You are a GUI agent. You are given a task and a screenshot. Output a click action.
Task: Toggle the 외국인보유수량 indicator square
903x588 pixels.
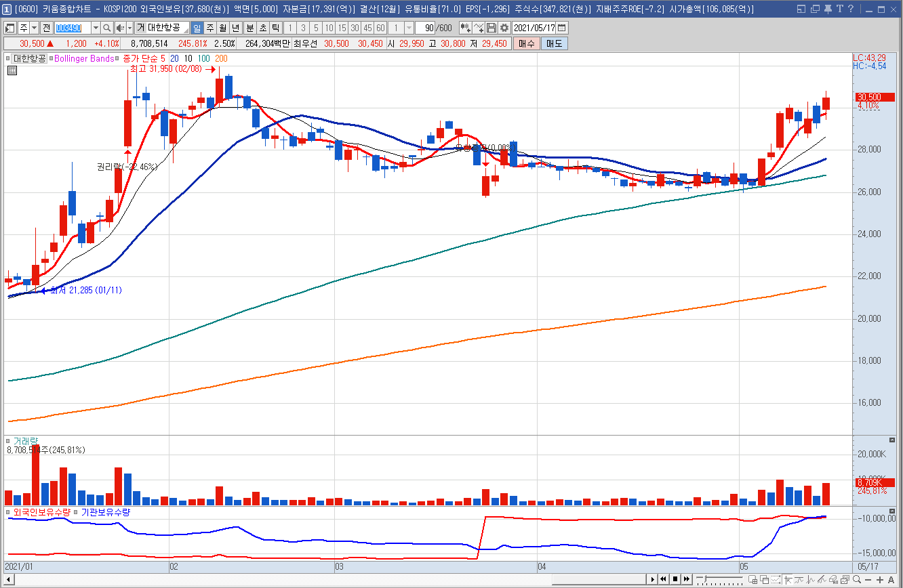9,512
